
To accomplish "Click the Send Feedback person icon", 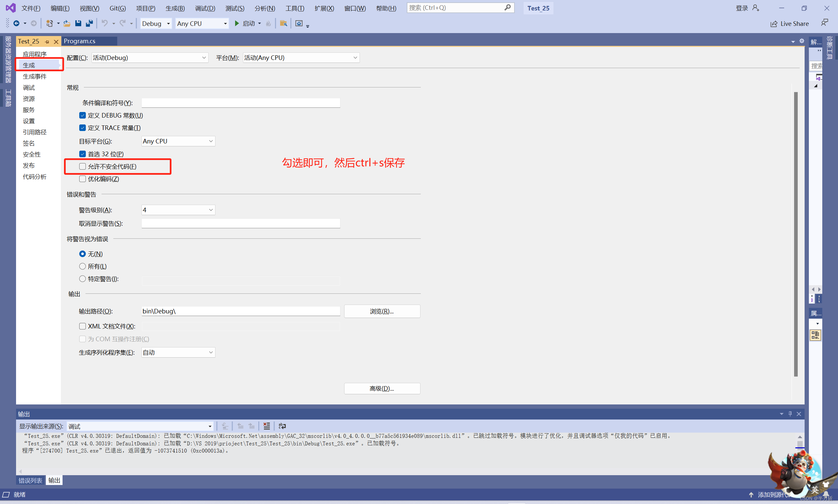I will 825,23.
